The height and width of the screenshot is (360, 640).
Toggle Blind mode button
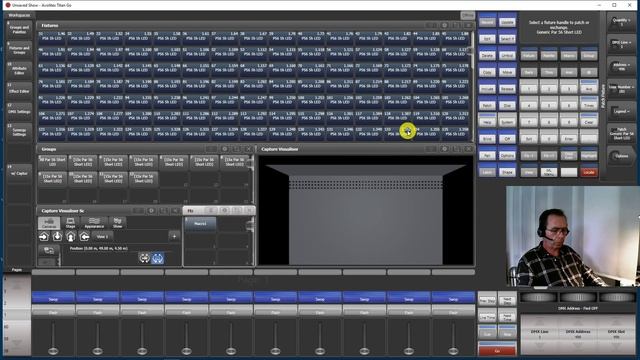(x=487, y=139)
